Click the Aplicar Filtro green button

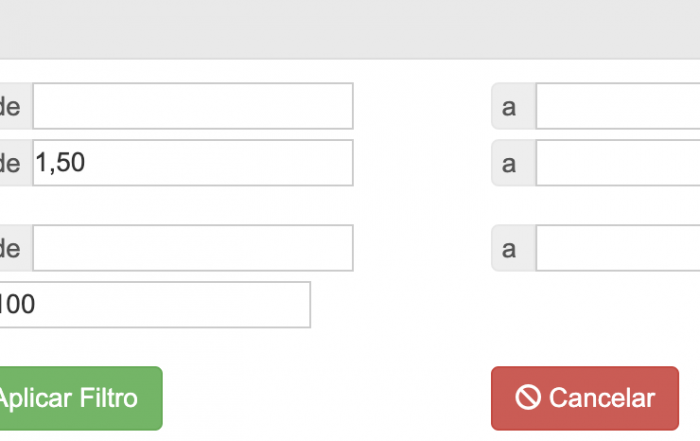(x=81, y=398)
